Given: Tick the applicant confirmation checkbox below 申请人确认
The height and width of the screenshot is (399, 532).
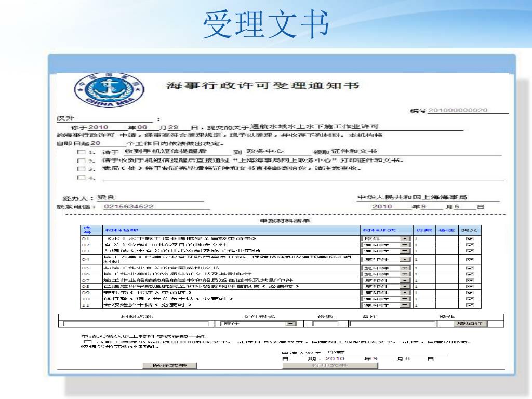Looking at the screenshot, I should click(x=87, y=342).
